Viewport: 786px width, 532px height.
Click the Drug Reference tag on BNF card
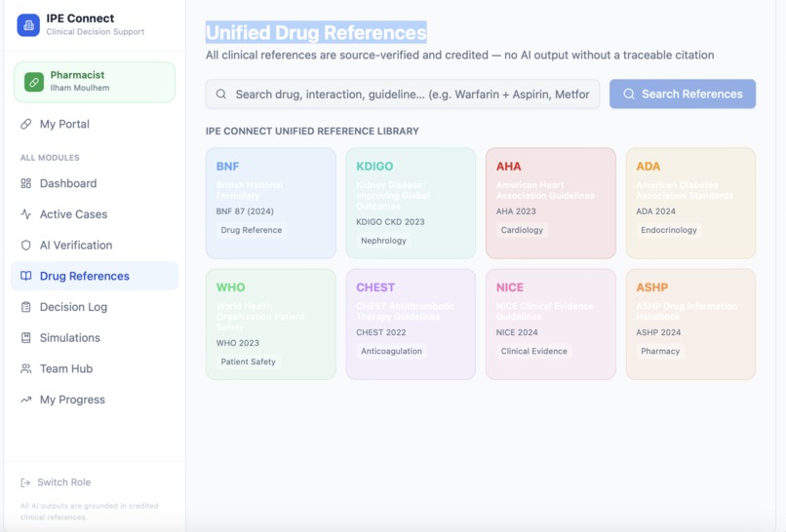(252, 230)
